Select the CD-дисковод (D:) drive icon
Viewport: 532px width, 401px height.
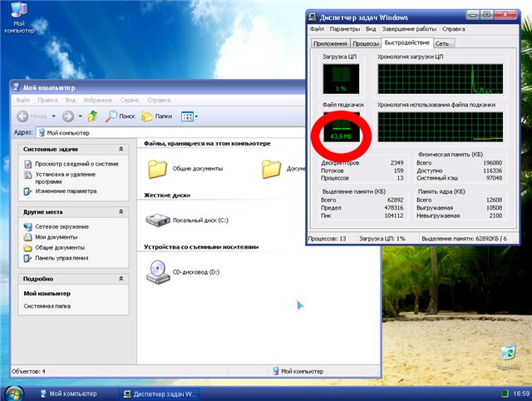click(x=158, y=272)
